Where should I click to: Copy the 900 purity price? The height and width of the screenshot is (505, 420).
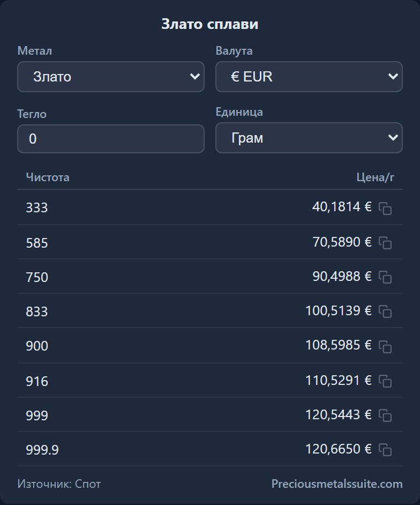point(385,346)
